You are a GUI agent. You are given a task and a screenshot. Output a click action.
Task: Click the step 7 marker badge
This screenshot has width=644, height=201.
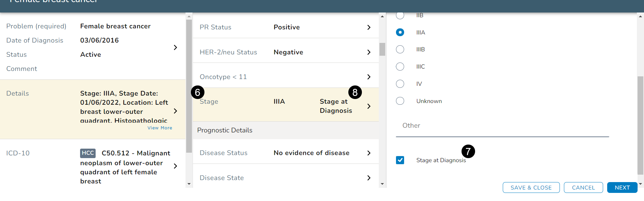(468, 151)
